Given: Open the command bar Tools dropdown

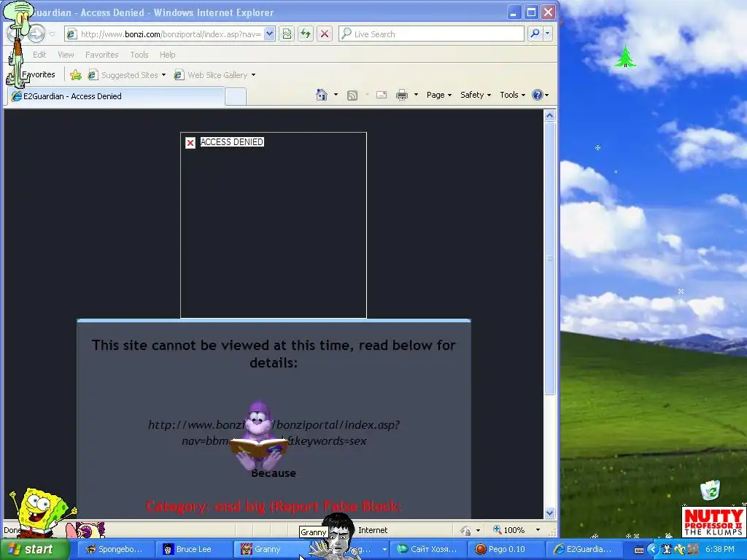Looking at the screenshot, I should 512,95.
